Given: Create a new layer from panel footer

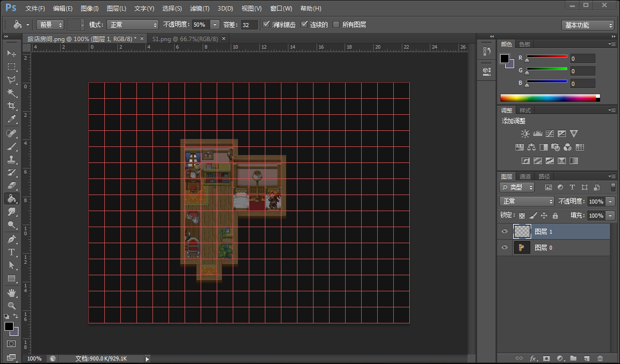Looking at the screenshot, I should tap(587, 358).
